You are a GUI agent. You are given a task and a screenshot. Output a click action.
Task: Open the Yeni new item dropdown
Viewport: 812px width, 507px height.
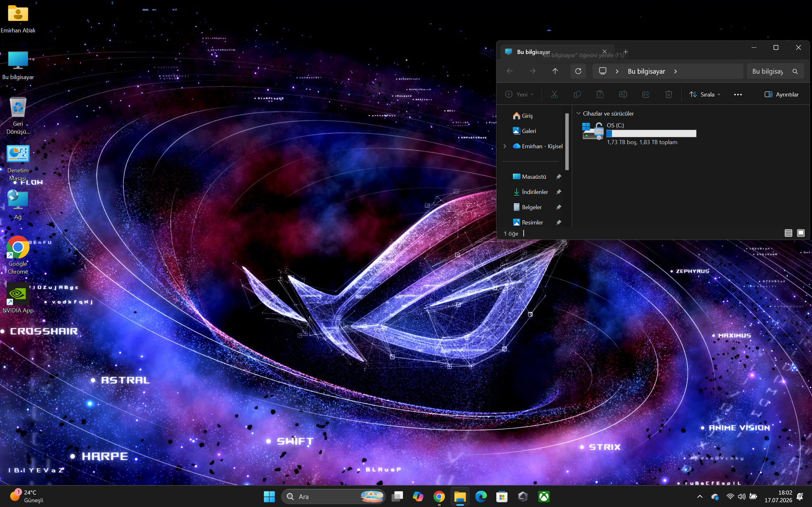coord(519,95)
